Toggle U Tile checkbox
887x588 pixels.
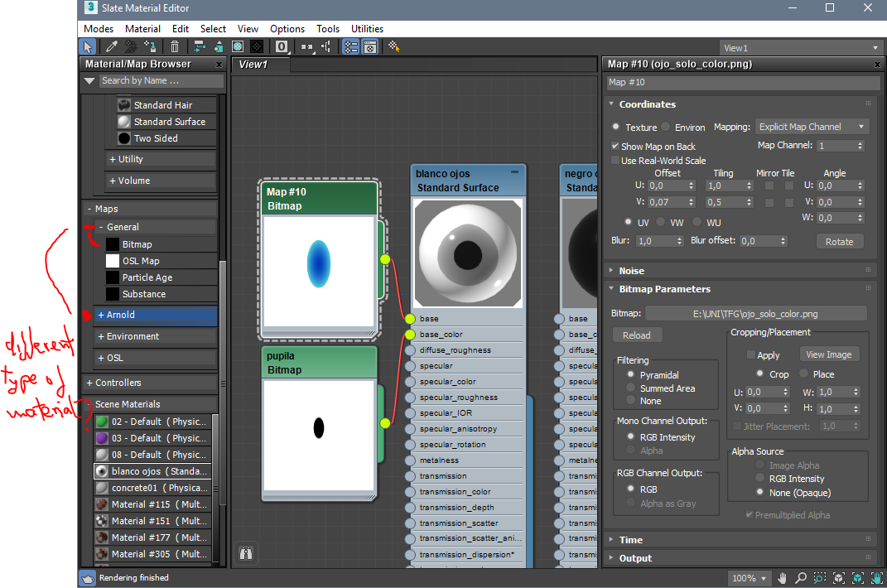[789, 186]
